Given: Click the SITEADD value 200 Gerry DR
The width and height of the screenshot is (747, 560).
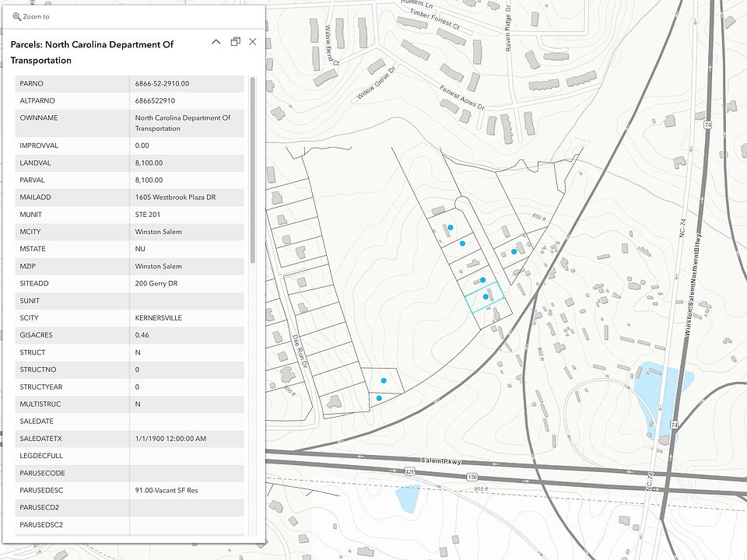Looking at the screenshot, I should [x=156, y=283].
